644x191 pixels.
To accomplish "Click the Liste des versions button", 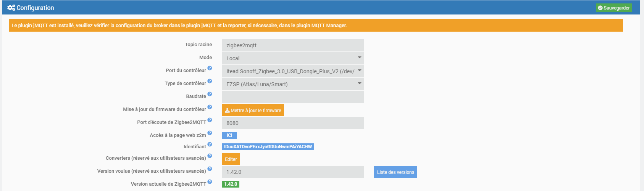I will point(395,172).
